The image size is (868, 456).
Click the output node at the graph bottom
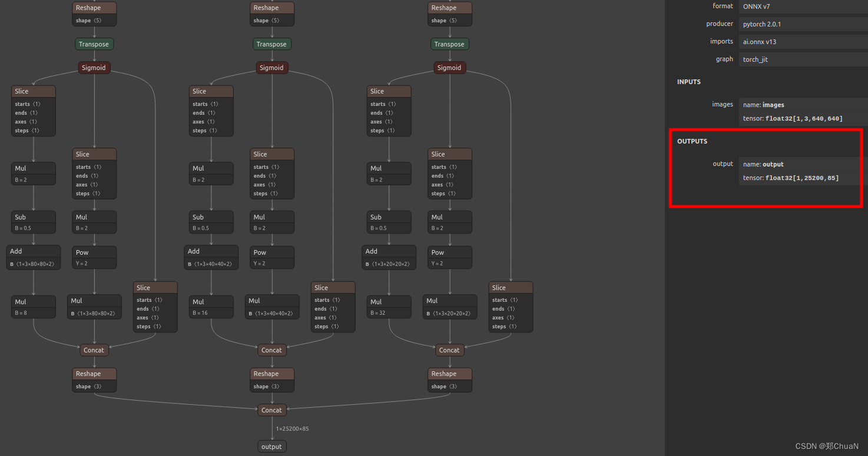(271, 447)
